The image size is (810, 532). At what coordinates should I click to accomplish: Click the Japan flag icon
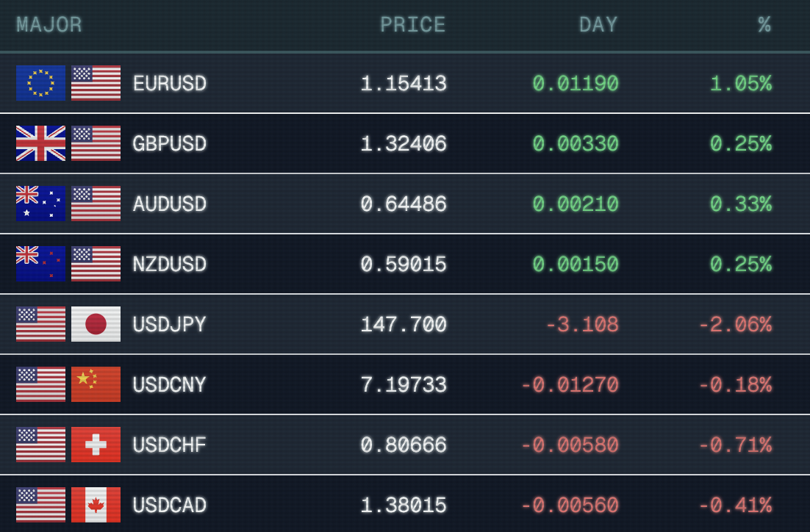tap(96, 324)
